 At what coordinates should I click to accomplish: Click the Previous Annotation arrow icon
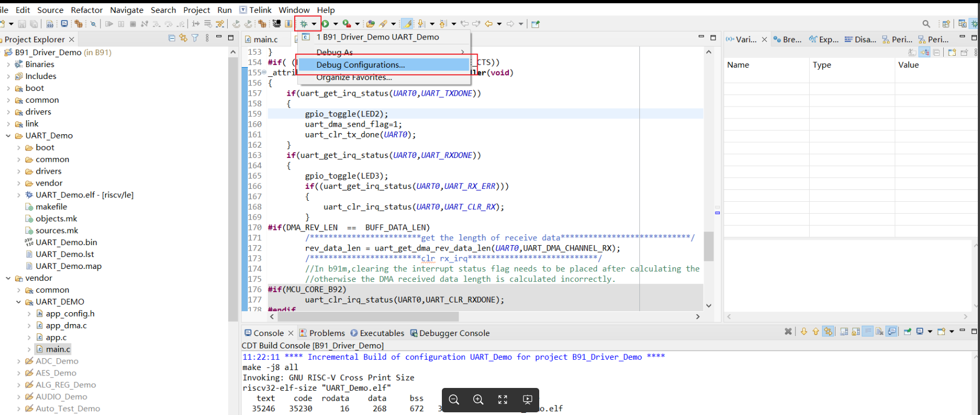click(x=442, y=24)
